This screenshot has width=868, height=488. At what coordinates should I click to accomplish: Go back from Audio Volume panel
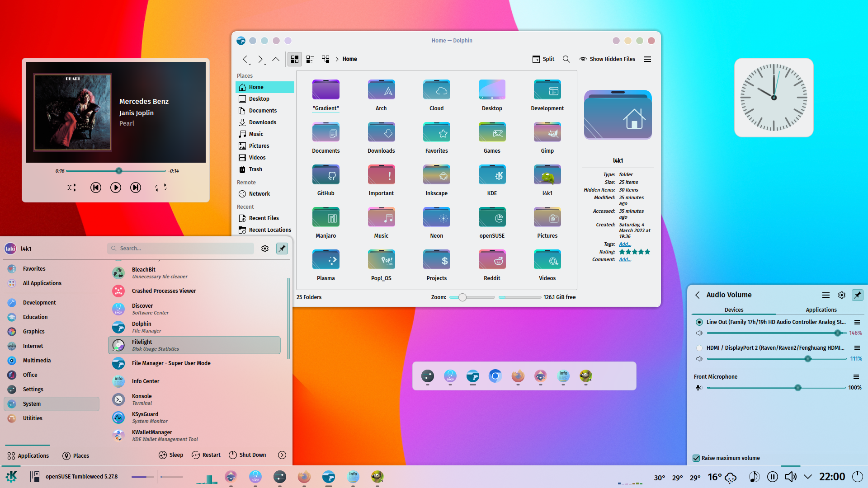point(698,295)
